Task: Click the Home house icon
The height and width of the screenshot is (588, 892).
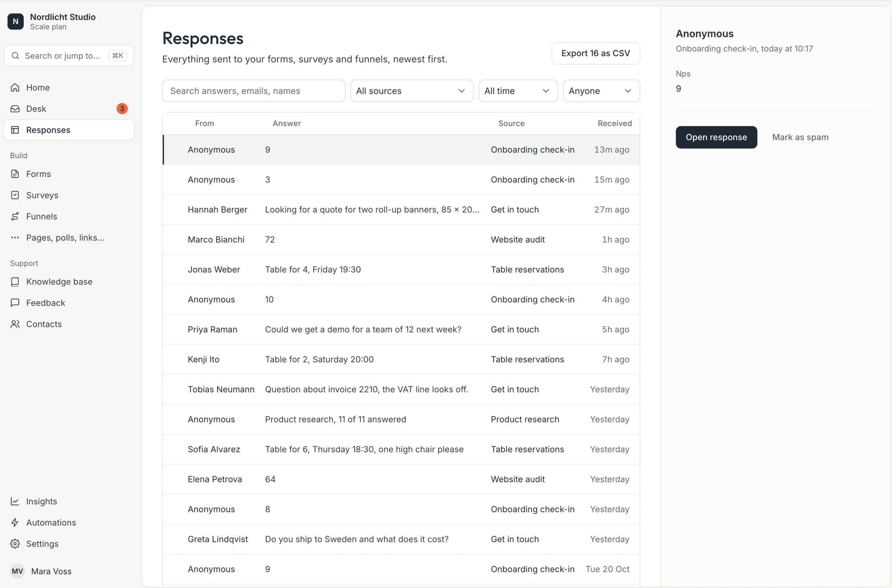Action: click(x=15, y=87)
